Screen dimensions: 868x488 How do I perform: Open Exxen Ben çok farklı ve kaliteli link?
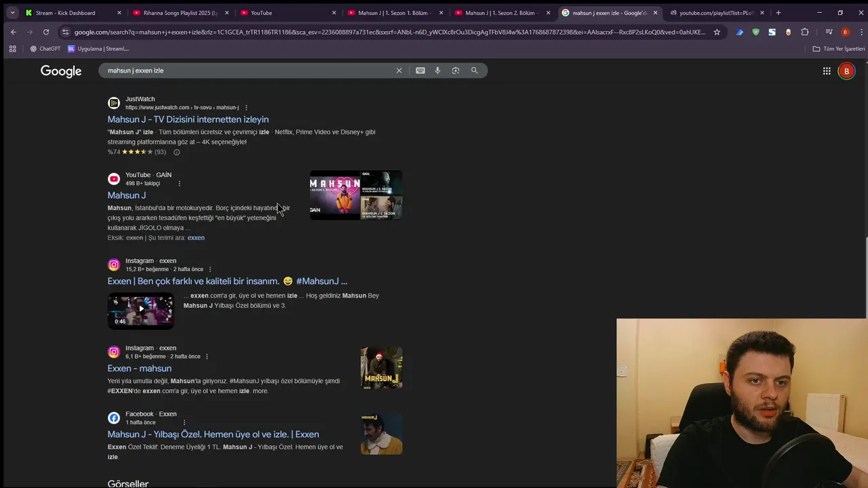point(227,281)
